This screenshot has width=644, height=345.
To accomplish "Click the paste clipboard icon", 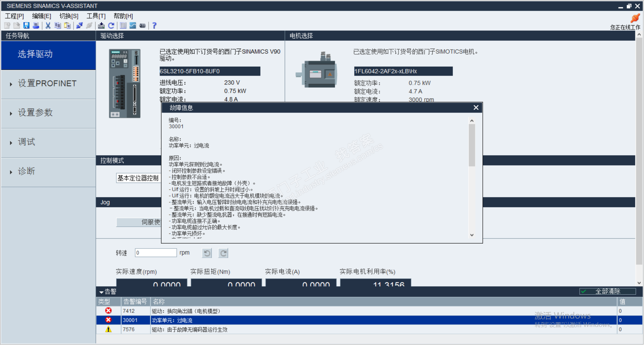I will coord(67,25).
